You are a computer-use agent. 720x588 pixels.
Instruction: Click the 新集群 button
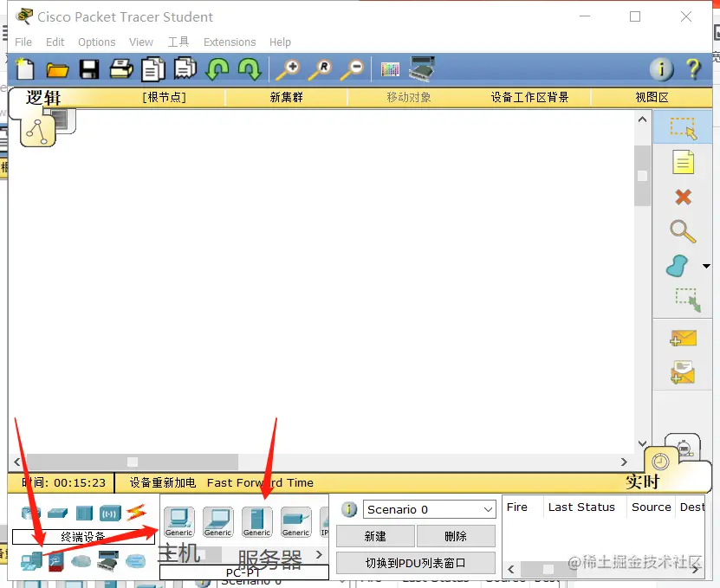point(287,97)
